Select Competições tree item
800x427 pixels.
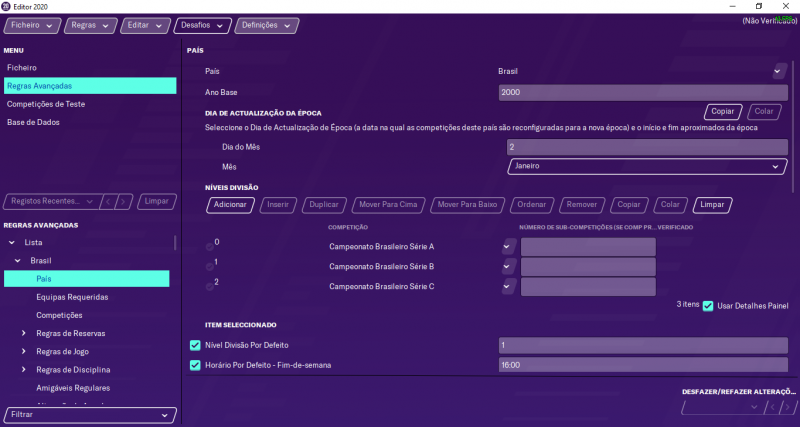(x=59, y=315)
